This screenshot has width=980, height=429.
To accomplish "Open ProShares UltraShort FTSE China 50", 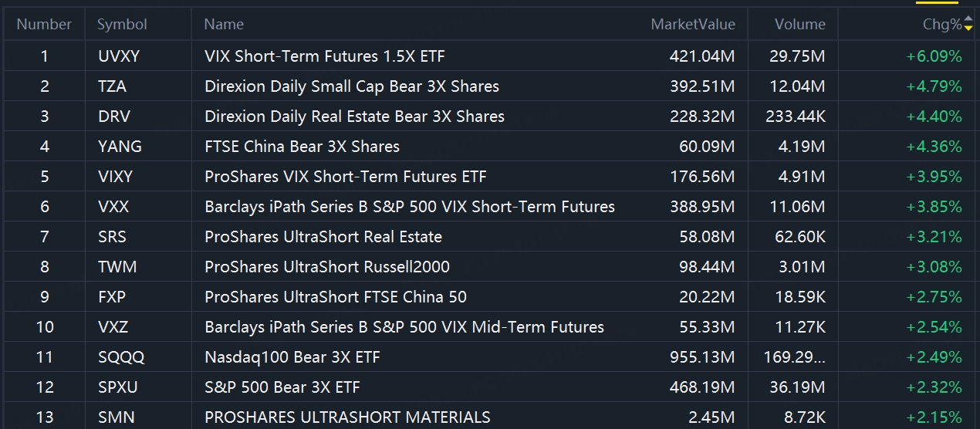I will (335, 297).
